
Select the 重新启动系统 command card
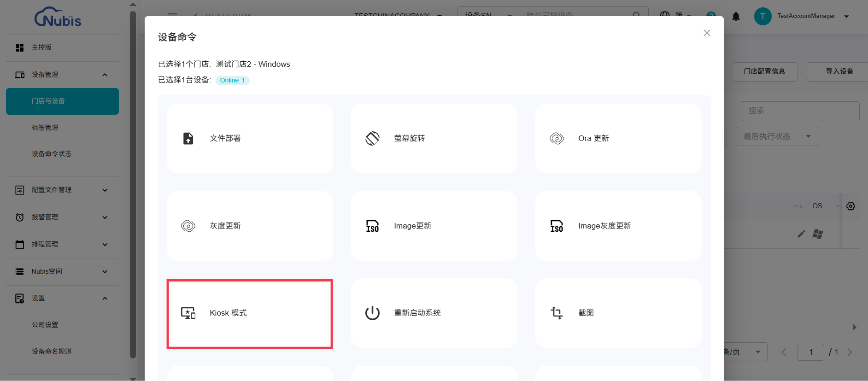(x=434, y=313)
